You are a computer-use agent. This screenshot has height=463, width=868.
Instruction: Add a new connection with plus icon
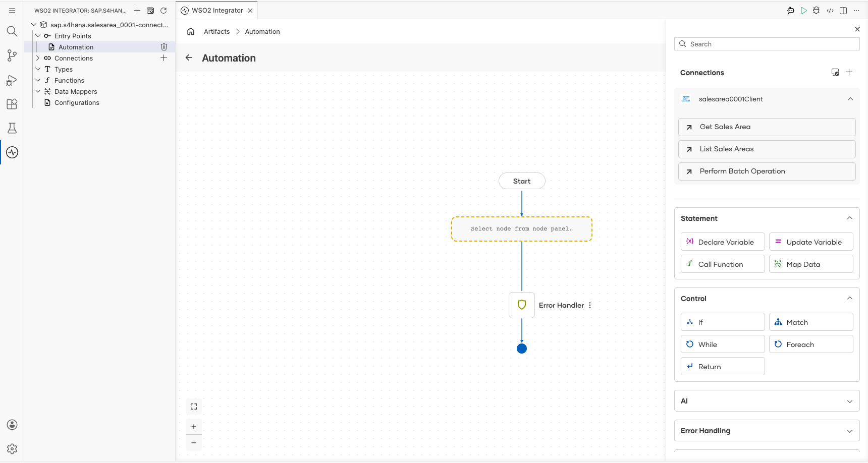[x=849, y=72]
